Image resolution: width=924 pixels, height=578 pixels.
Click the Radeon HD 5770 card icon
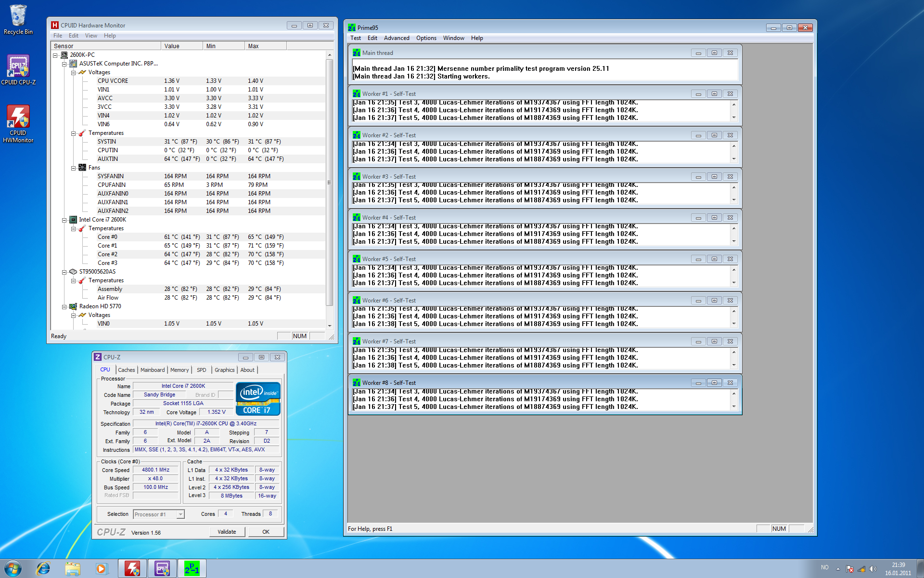(73, 306)
